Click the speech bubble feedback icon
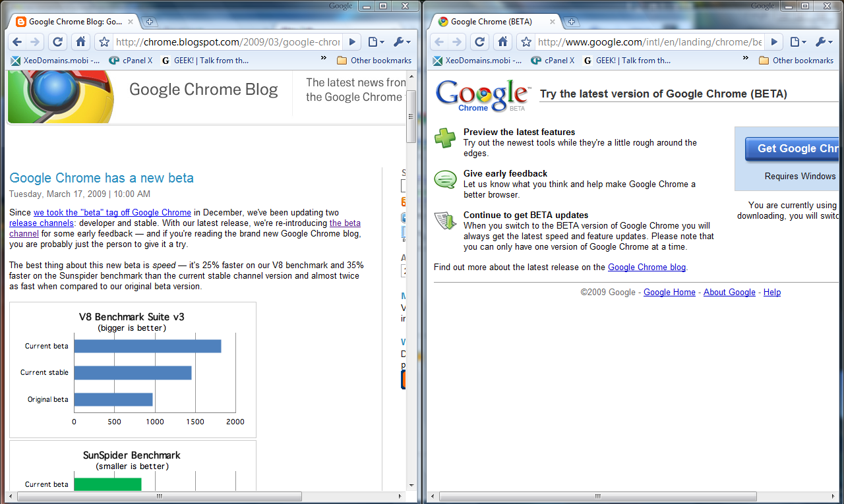This screenshot has width=844, height=504. (445, 179)
